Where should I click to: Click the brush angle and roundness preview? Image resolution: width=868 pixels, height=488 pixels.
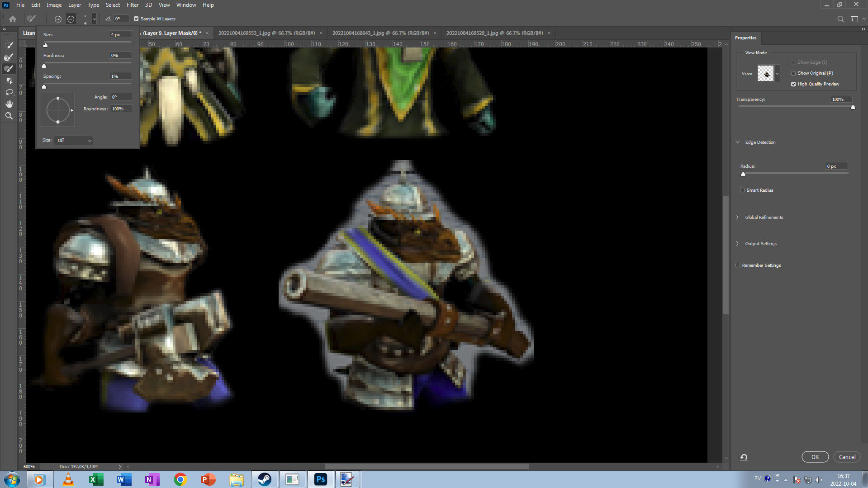point(58,110)
